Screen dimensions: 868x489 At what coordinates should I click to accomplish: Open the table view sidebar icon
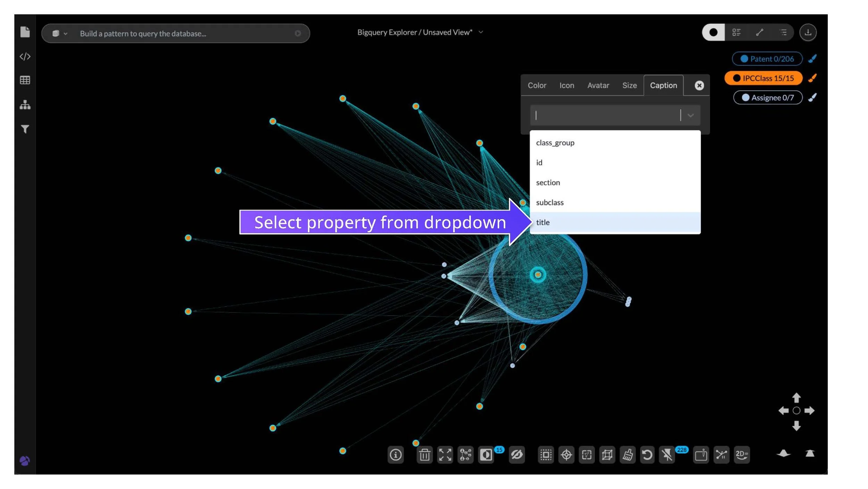tap(25, 80)
